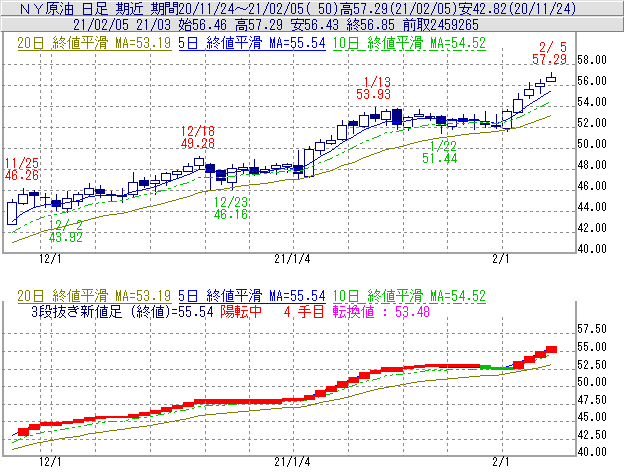Image resolution: width=624 pixels, height=473 pixels.
Task: Click the 4 手目 count text
Action: pyautogui.click(x=304, y=311)
